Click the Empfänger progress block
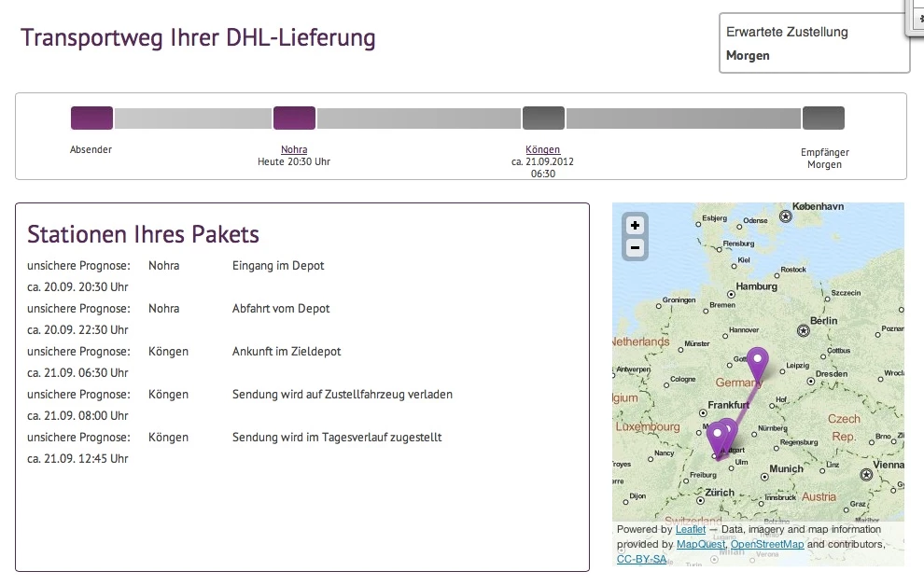The width and height of the screenshot is (924, 585). (x=823, y=118)
